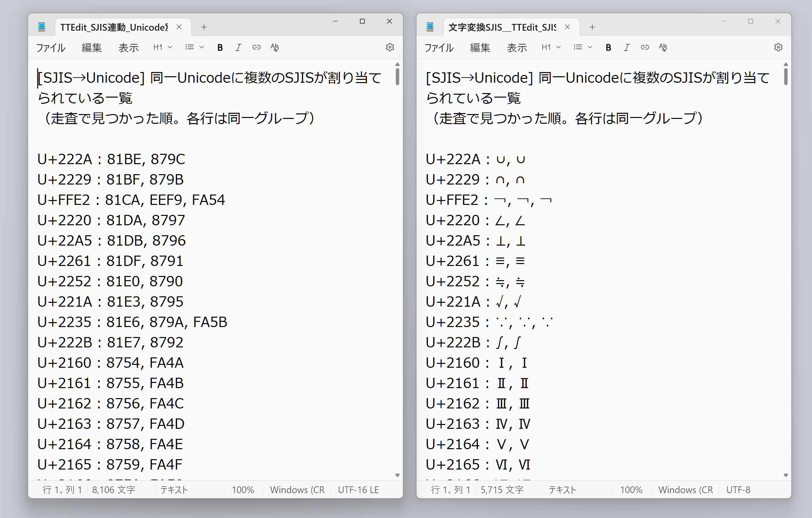
Task: Click clear formatting icon in right window
Action: (x=663, y=48)
